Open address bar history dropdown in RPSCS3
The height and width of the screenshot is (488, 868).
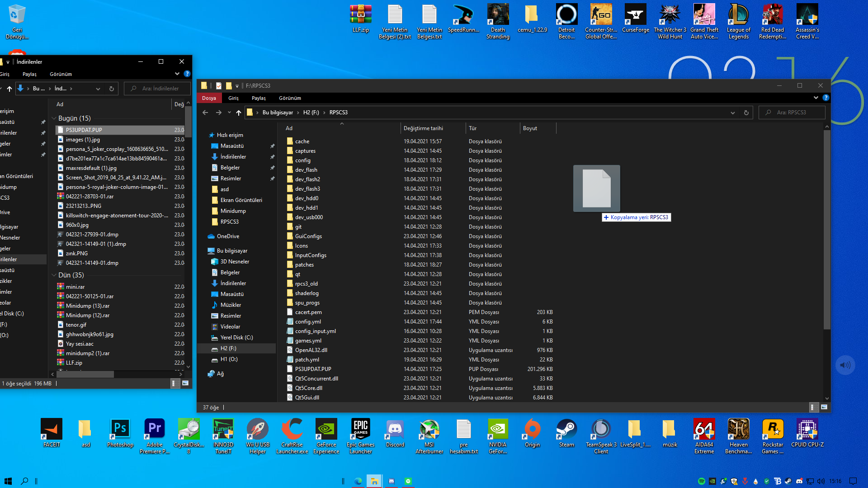[732, 113]
